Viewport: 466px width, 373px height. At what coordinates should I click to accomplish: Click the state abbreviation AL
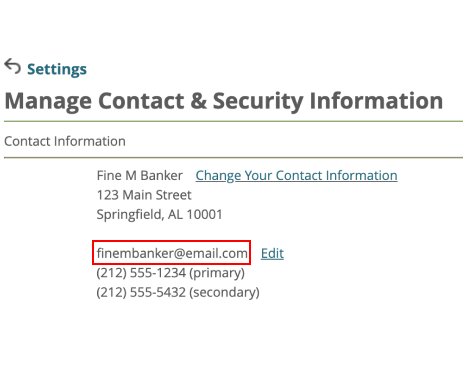pos(176,214)
